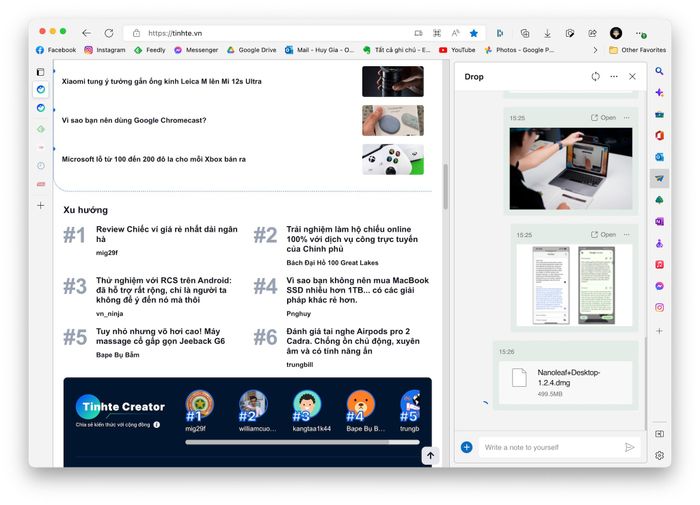
Task: Open the Drop icon in Edge sidebar
Action: (x=659, y=178)
